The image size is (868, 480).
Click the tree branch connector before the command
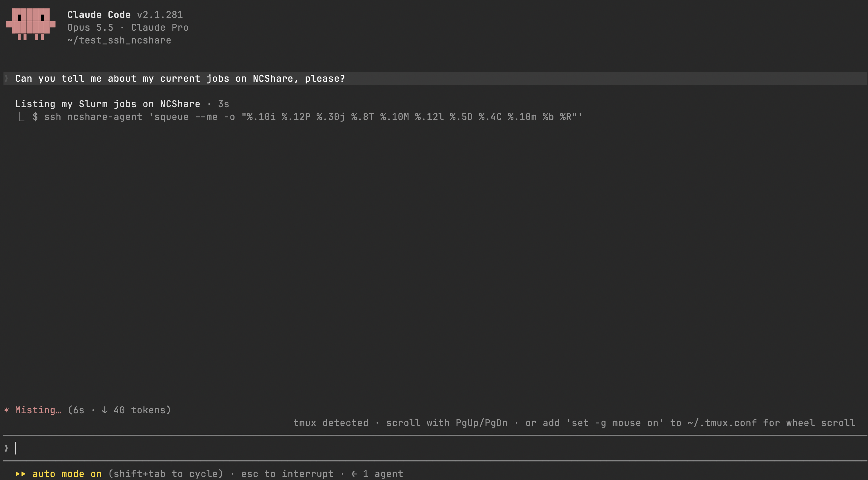21,117
